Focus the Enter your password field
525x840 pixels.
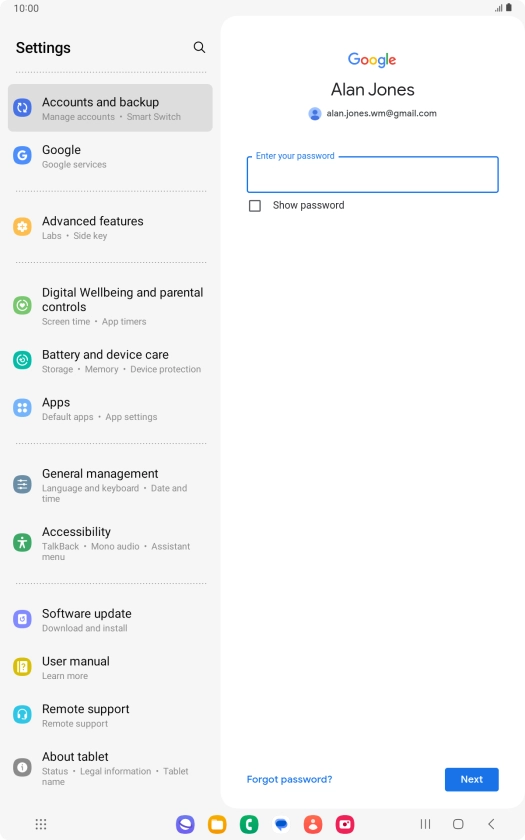[372, 174]
